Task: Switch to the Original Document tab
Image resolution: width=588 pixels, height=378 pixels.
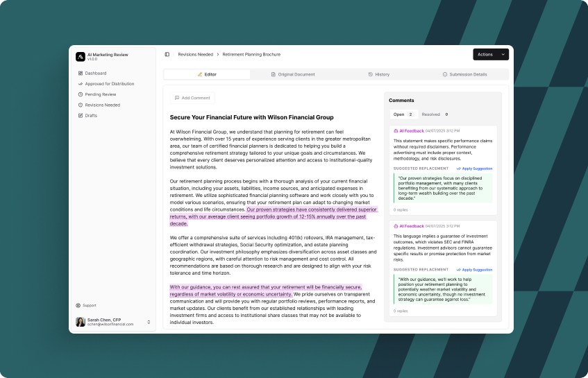Action: 293,74
